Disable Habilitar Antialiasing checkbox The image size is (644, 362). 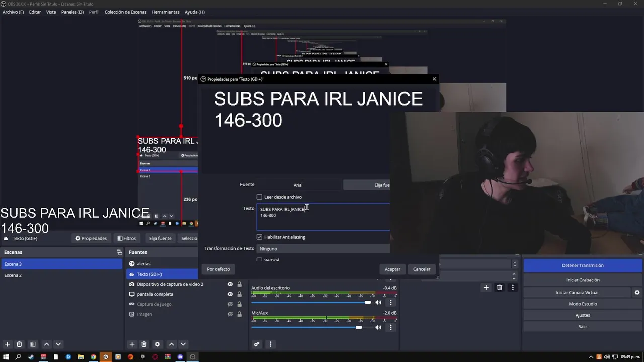[259, 237]
